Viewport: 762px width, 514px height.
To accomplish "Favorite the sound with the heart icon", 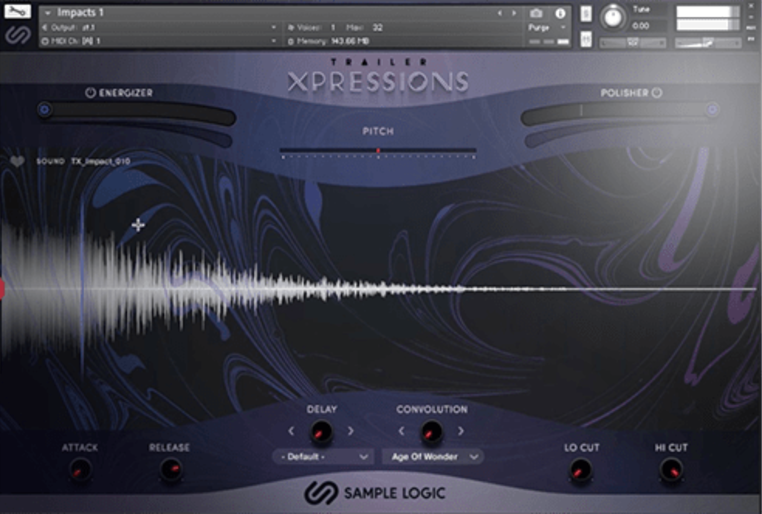I will point(17,161).
